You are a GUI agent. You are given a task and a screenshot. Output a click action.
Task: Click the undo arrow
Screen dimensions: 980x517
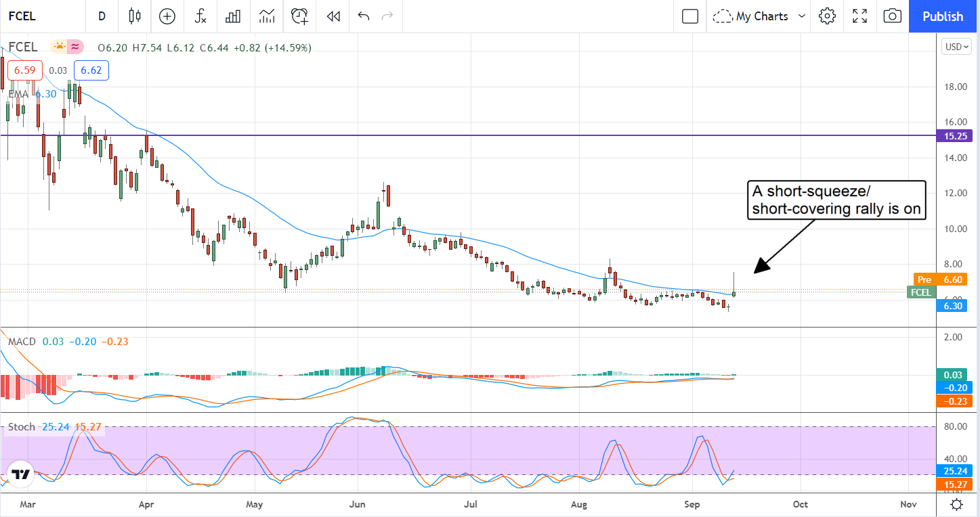tap(364, 16)
